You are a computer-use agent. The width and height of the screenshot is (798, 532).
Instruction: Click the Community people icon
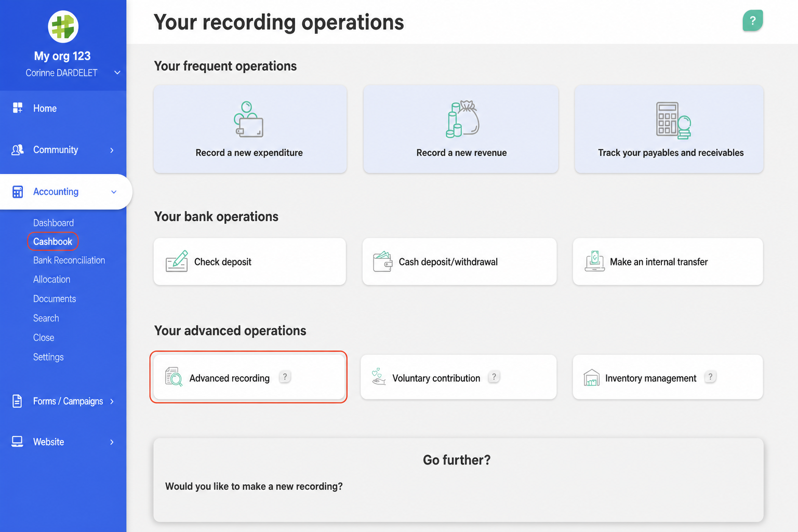(x=18, y=150)
